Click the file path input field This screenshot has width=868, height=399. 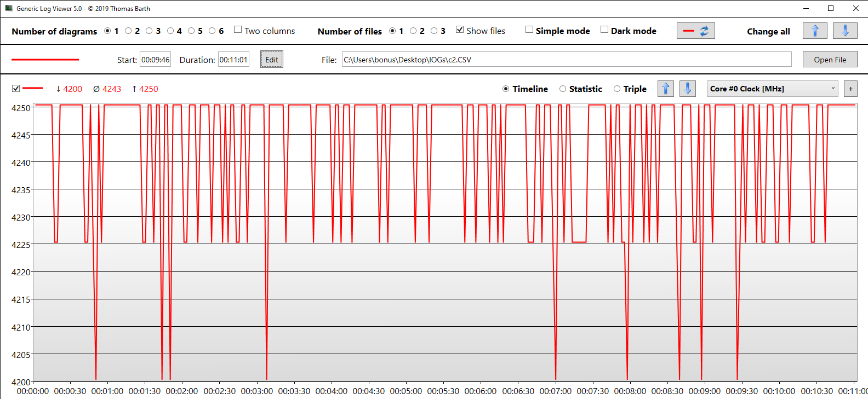[567, 60]
